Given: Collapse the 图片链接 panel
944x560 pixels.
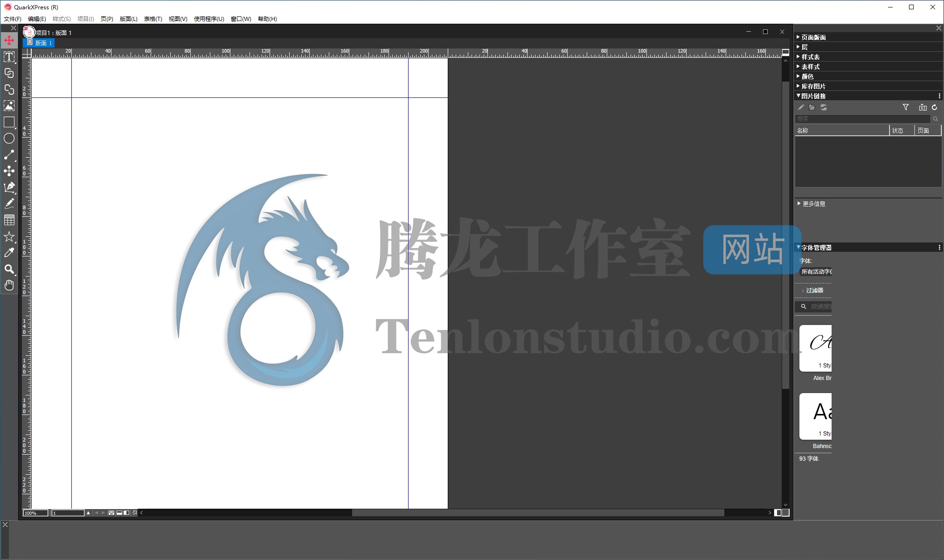Looking at the screenshot, I should [798, 96].
